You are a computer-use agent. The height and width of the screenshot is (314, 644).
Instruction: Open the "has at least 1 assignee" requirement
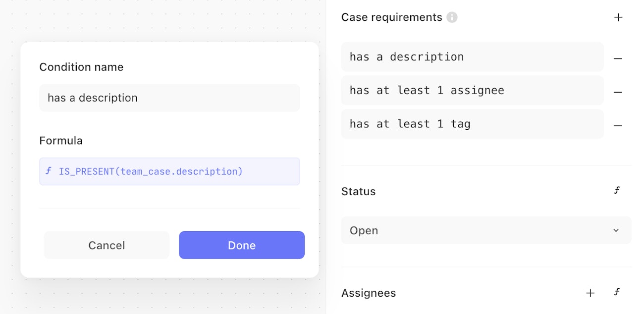pos(472,91)
